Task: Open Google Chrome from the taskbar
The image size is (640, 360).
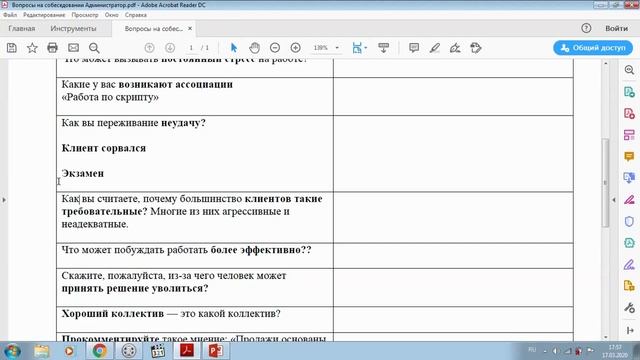Action: 99,351
